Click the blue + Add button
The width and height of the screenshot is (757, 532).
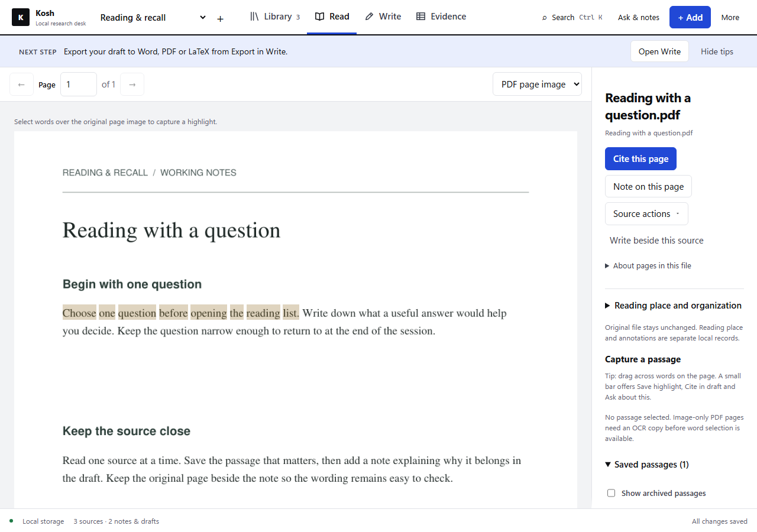tap(690, 17)
